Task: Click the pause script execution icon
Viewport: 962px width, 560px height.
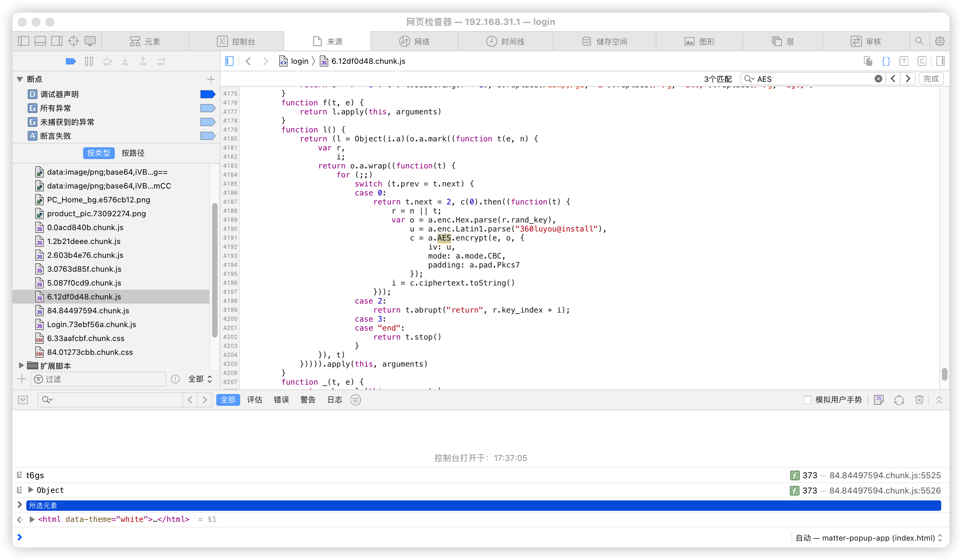Action: [x=89, y=61]
